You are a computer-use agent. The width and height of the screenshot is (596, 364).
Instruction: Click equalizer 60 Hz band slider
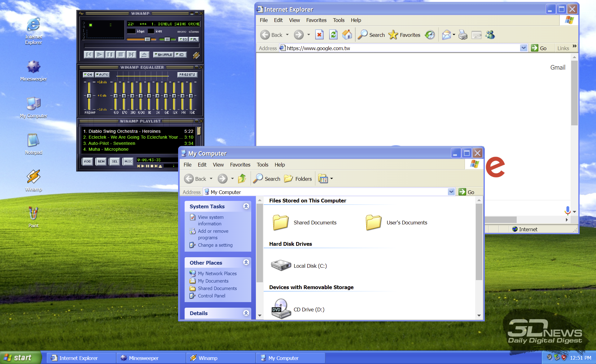click(x=116, y=96)
